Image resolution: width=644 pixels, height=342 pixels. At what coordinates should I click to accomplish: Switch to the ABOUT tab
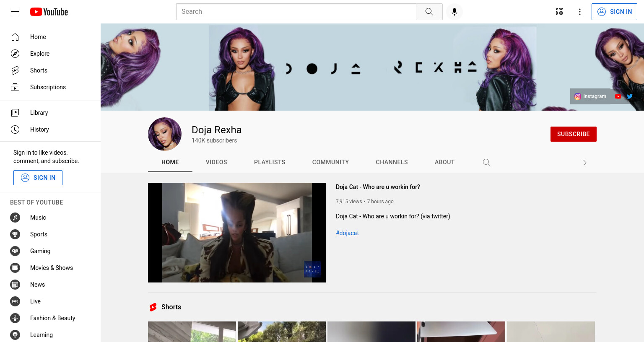pos(445,162)
